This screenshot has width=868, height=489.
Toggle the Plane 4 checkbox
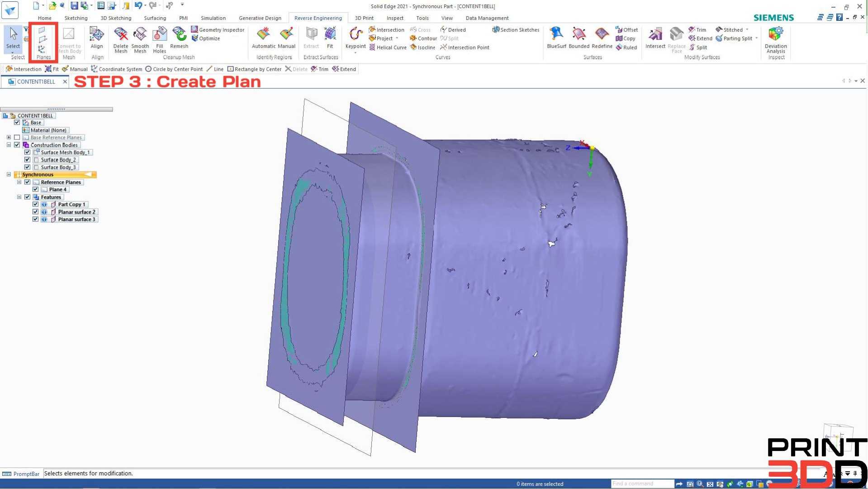pos(35,189)
